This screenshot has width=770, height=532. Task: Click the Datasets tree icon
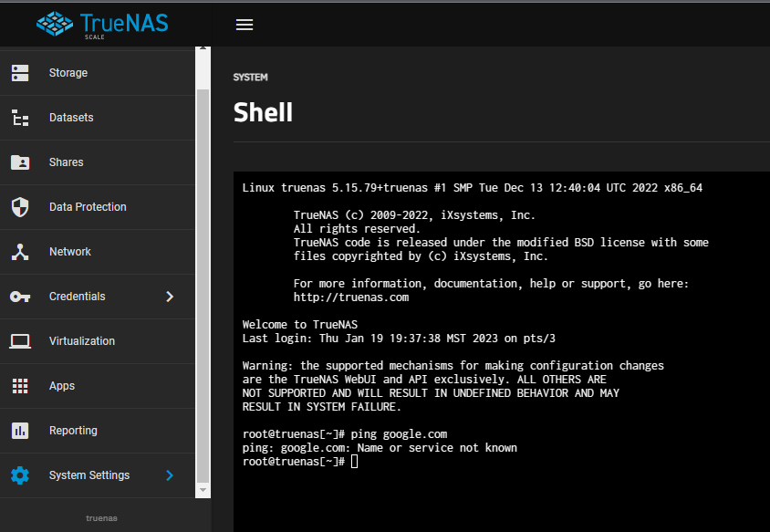pyautogui.click(x=20, y=118)
